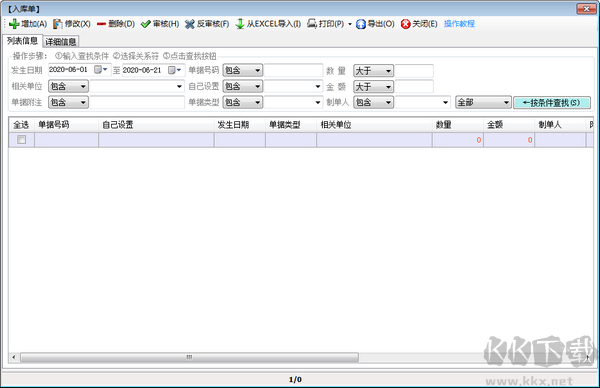This screenshot has width=600, height=388.
Task: Click the 自己设置 column header
Action: (x=156, y=125)
